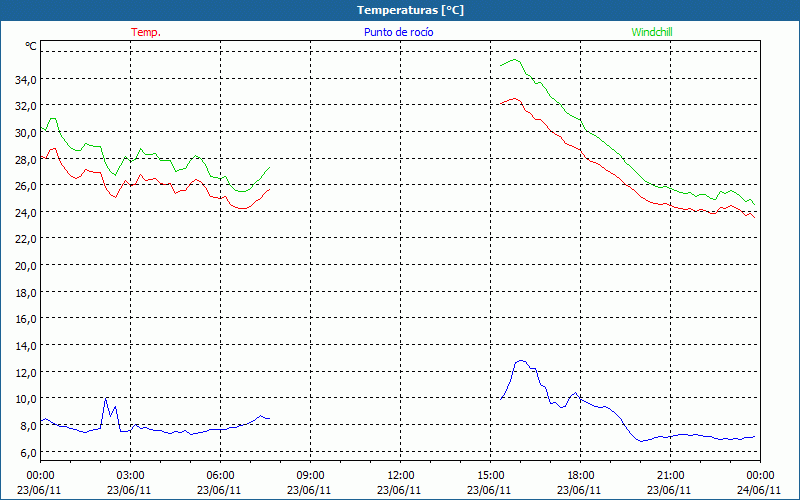Click the 12,0 y-axis value
The width and height of the screenshot is (800, 500).
[x=26, y=372]
